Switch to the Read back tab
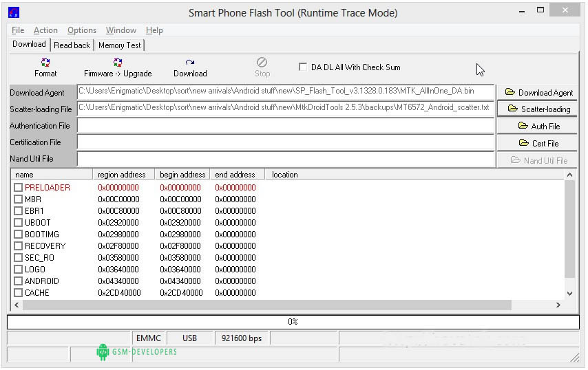The image size is (588, 370). (x=72, y=45)
